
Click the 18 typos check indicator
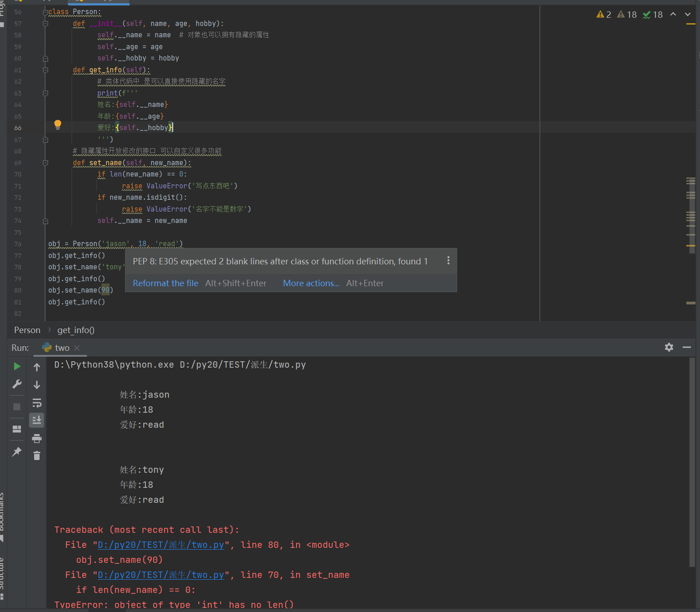(653, 15)
